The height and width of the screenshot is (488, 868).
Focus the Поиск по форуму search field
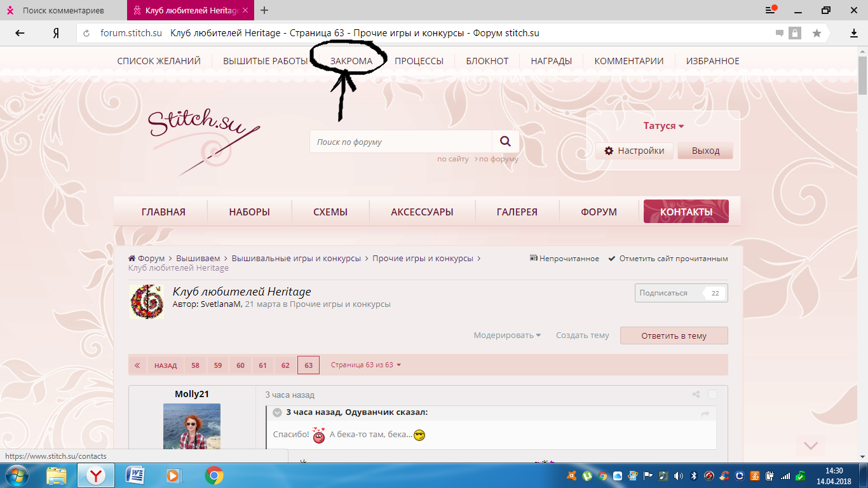click(x=401, y=142)
